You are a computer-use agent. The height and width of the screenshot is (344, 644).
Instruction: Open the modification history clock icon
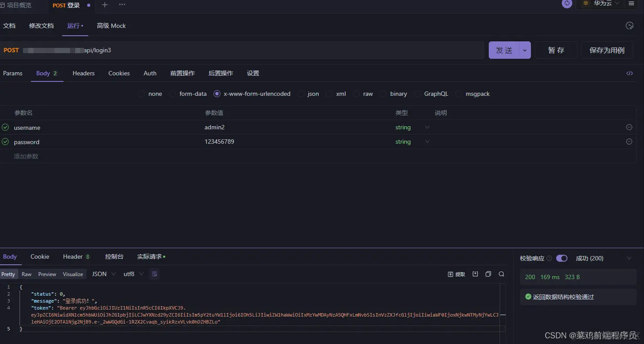(x=630, y=26)
